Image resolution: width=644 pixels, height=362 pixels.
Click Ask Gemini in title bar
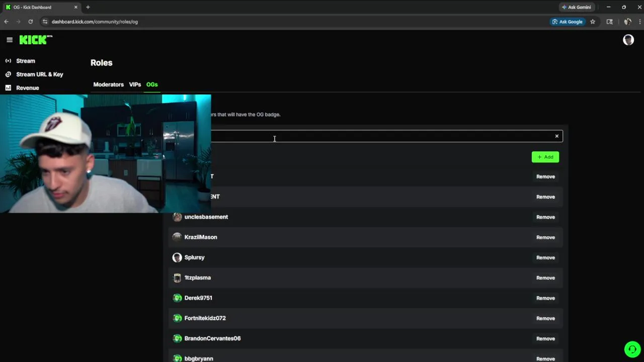point(576,7)
